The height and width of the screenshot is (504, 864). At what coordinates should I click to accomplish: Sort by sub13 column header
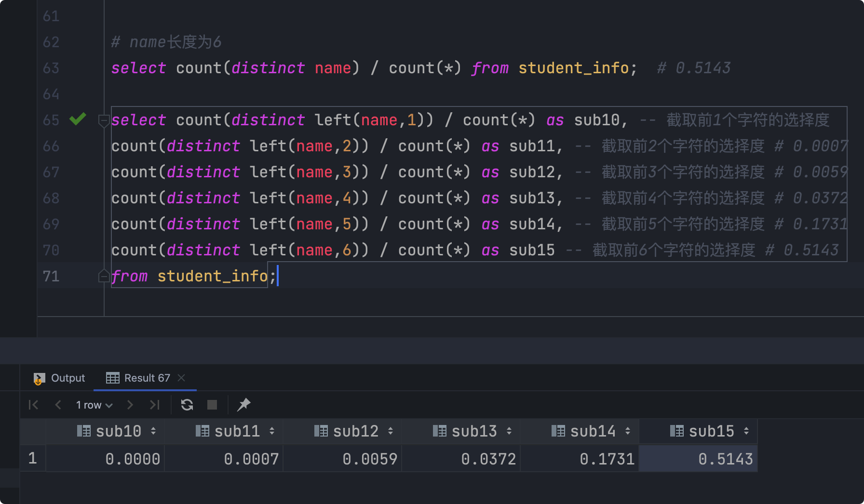coord(461,431)
